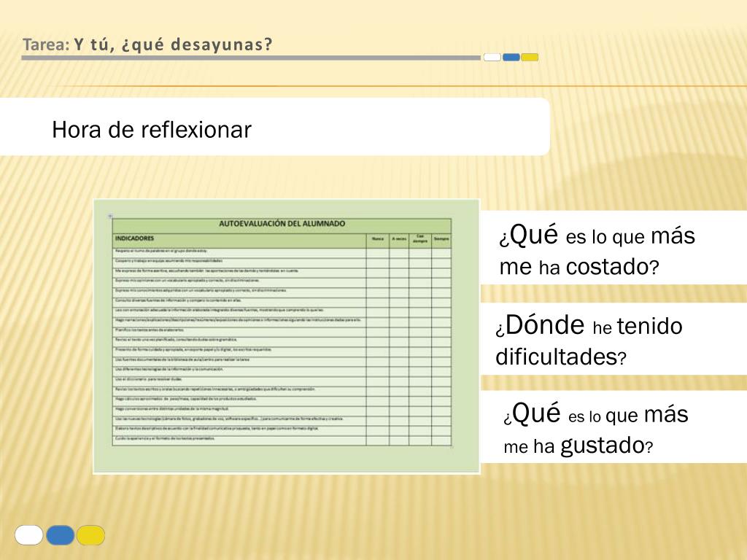
Task: Select the question '¿Dónde he tenido dificultades?'
Action: (589, 341)
